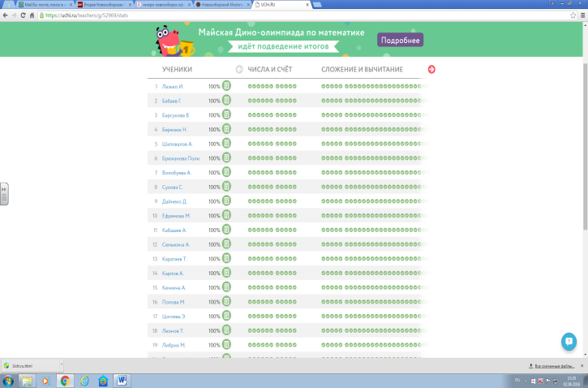Click the red next-topics arrow
The width and height of the screenshot is (588, 388).
click(431, 69)
